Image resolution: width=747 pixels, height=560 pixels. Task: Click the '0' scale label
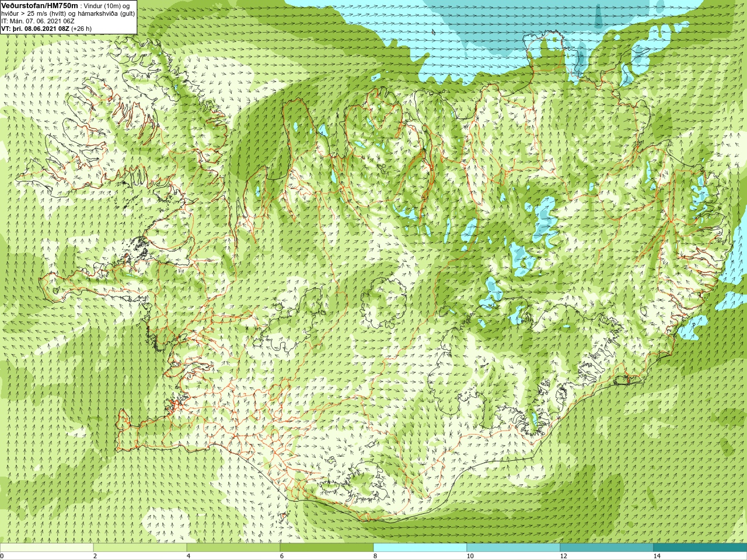pos(2,556)
